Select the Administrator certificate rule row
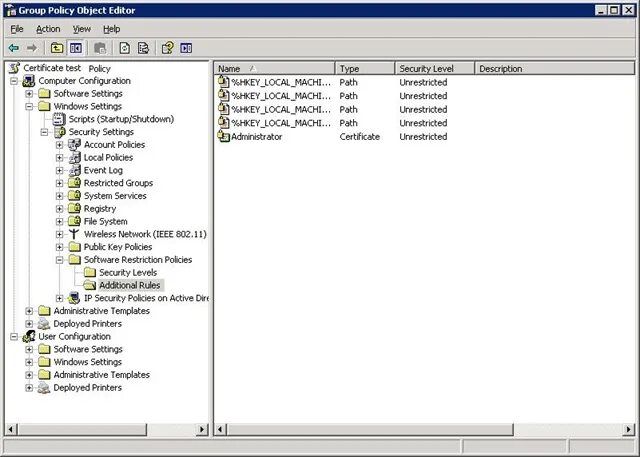 pos(333,137)
